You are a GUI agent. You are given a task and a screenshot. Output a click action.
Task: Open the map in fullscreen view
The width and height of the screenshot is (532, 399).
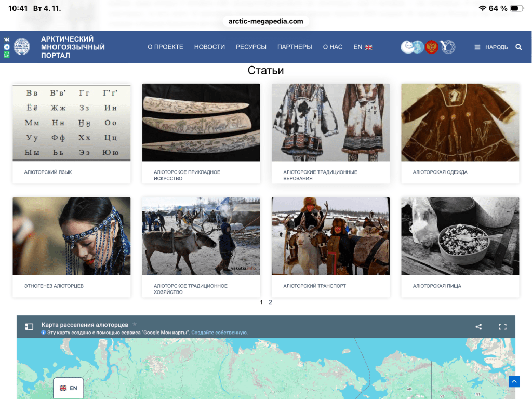502,327
